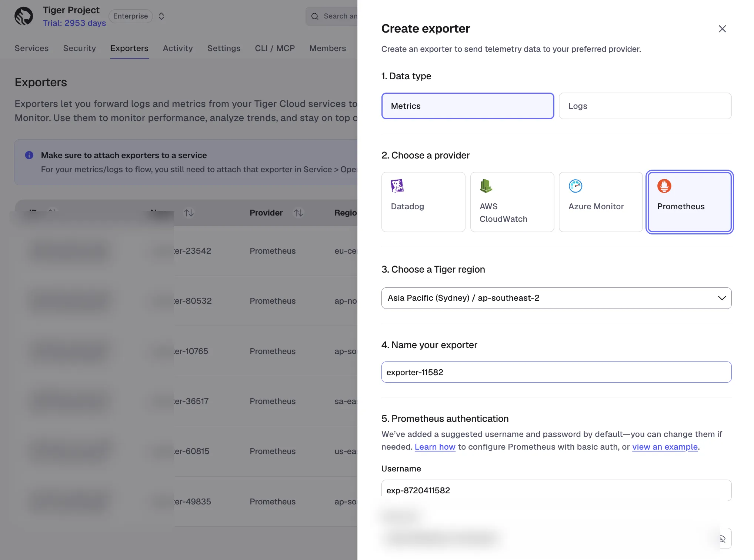Click the region dropdown chevron arrow
This screenshot has height=560, width=754.
722,298
